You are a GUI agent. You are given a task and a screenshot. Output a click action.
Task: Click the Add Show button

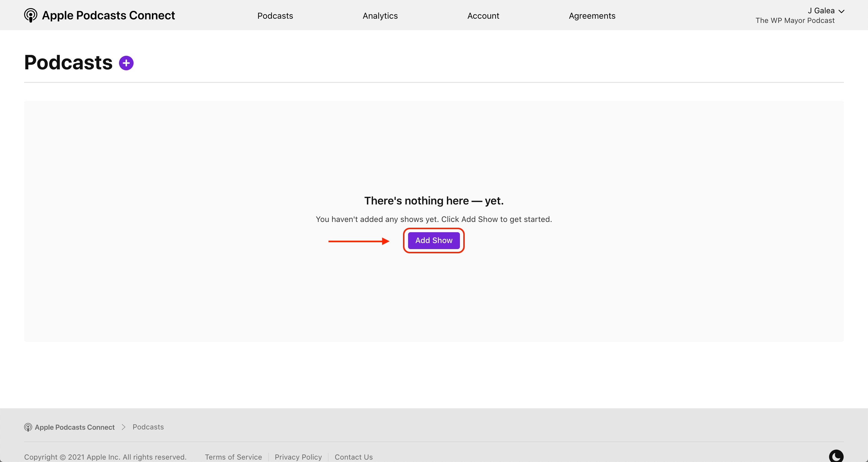coord(434,240)
